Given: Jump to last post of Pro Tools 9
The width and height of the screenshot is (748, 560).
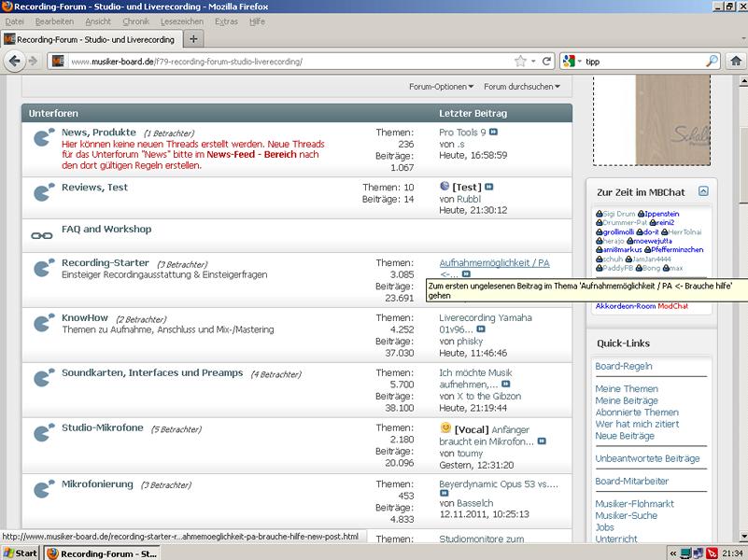Looking at the screenshot, I should [493, 132].
